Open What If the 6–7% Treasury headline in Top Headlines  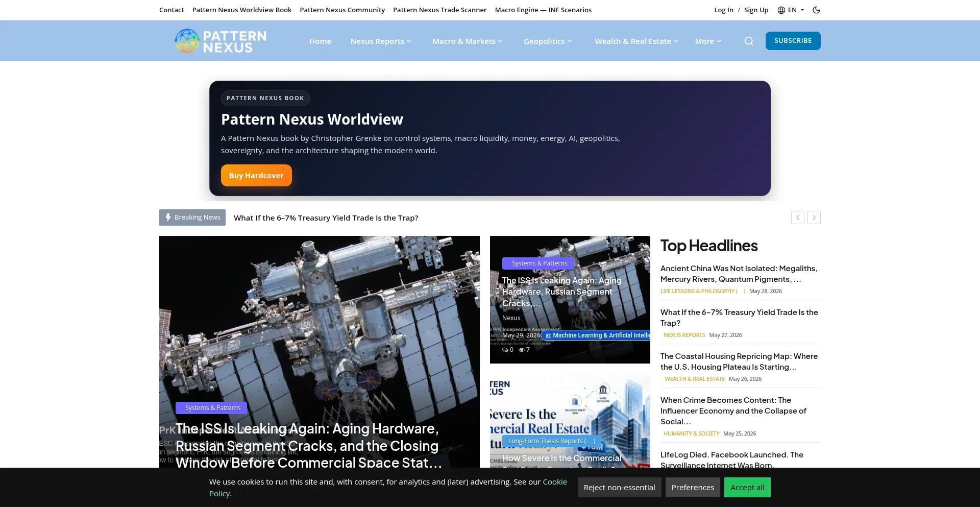coord(739,318)
